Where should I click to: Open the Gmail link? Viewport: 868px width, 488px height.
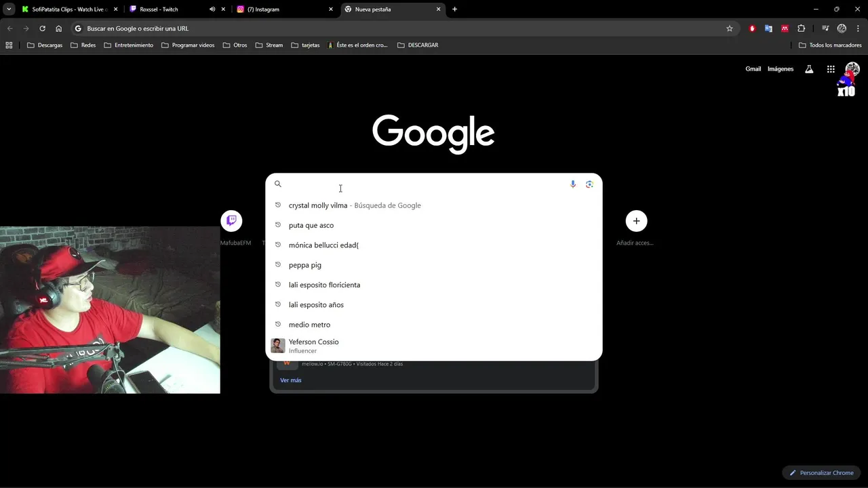[753, 69]
